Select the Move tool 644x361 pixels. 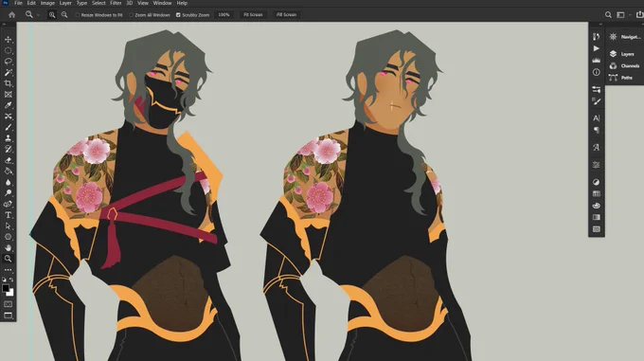click(8, 40)
